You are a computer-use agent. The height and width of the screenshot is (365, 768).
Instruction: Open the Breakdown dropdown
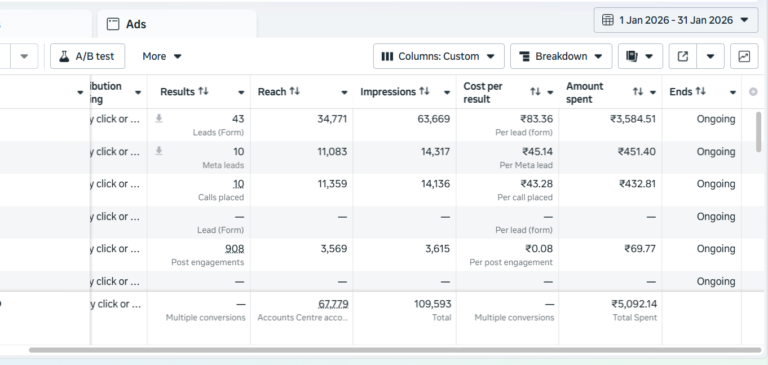tap(561, 56)
